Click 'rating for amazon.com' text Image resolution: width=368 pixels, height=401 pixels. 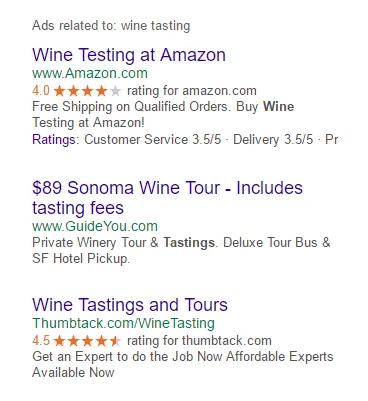click(x=192, y=91)
